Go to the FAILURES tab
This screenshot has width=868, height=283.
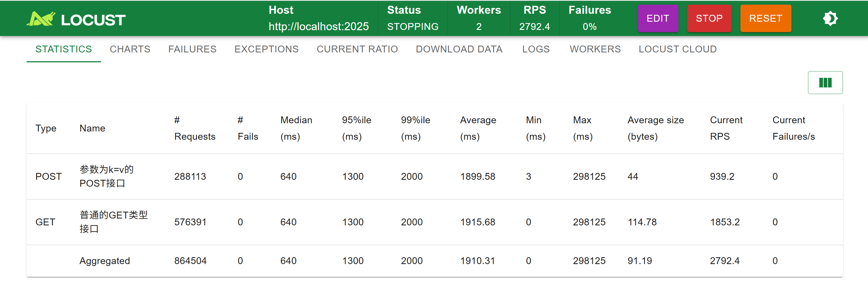coord(192,49)
